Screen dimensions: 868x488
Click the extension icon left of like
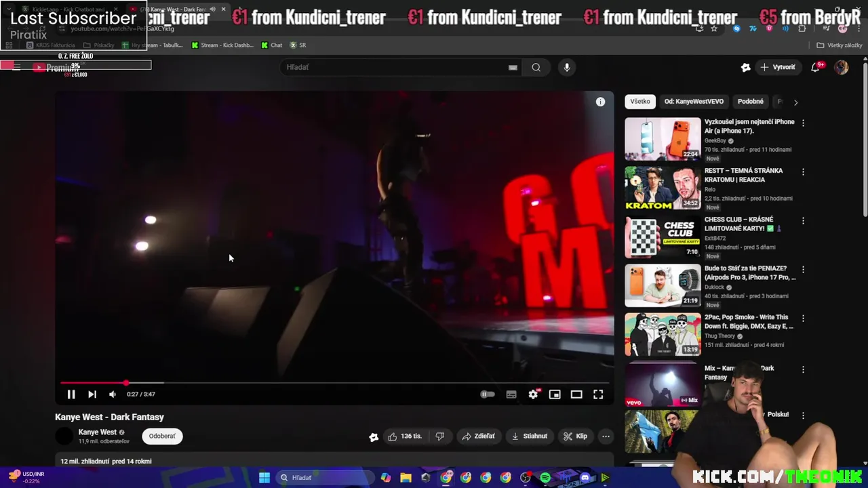tap(374, 437)
